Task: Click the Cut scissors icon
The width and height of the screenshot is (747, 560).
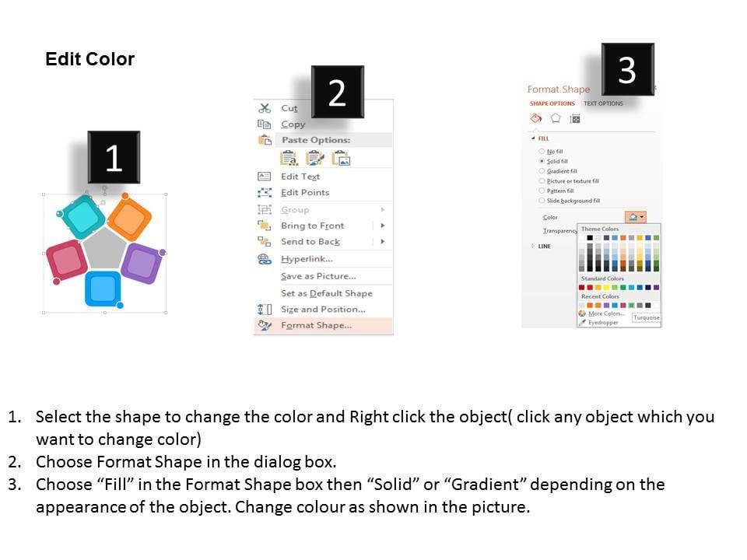Action: coord(265,108)
